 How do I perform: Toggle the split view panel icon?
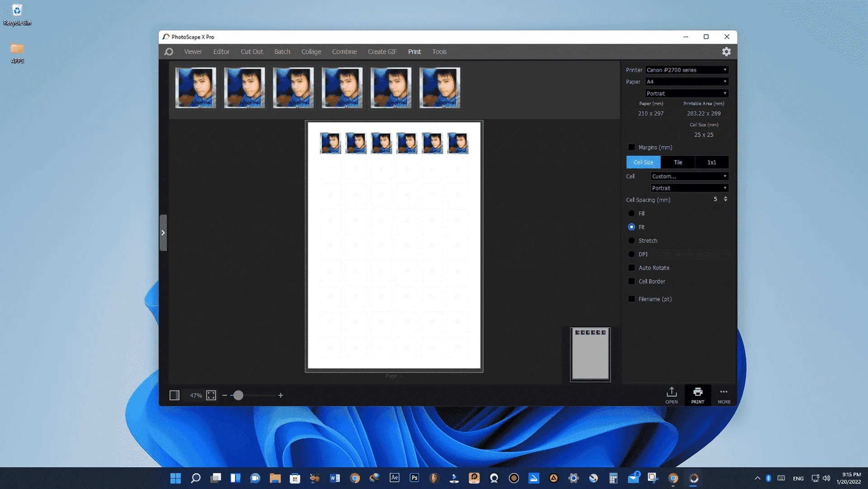[175, 395]
